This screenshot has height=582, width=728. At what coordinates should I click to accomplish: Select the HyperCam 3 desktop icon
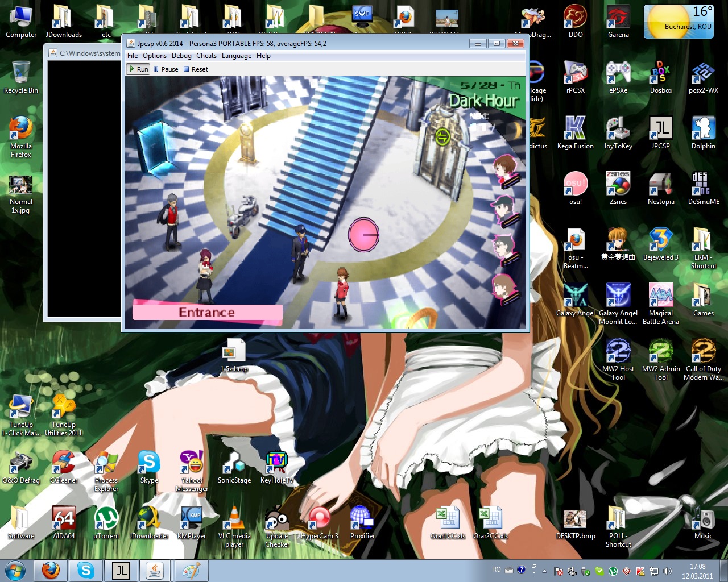tap(319, 519)
